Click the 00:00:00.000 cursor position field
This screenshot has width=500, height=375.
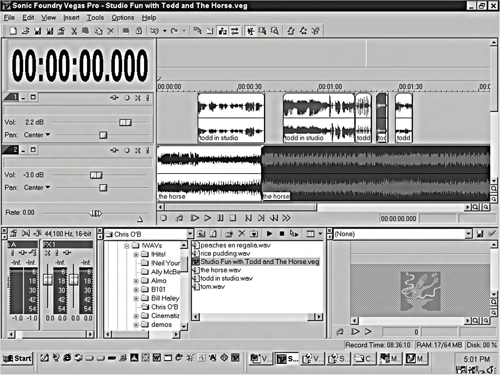398,219
